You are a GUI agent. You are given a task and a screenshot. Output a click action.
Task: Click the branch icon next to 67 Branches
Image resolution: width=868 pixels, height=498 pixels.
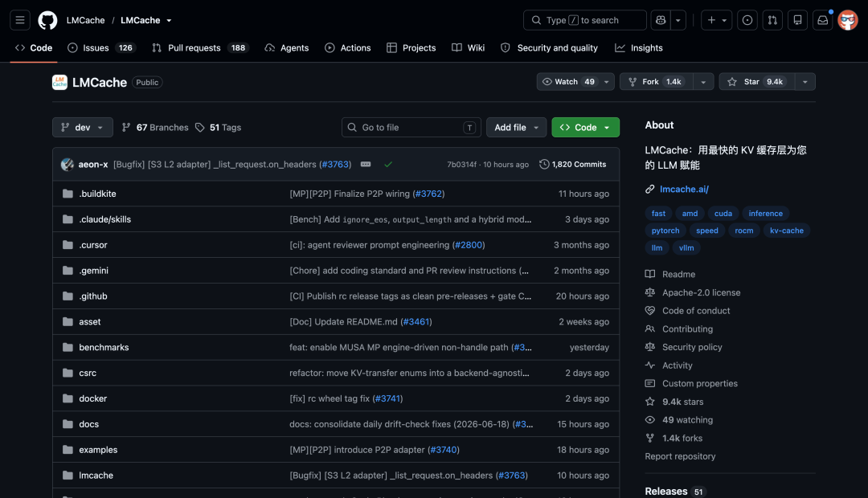(126, 127)
